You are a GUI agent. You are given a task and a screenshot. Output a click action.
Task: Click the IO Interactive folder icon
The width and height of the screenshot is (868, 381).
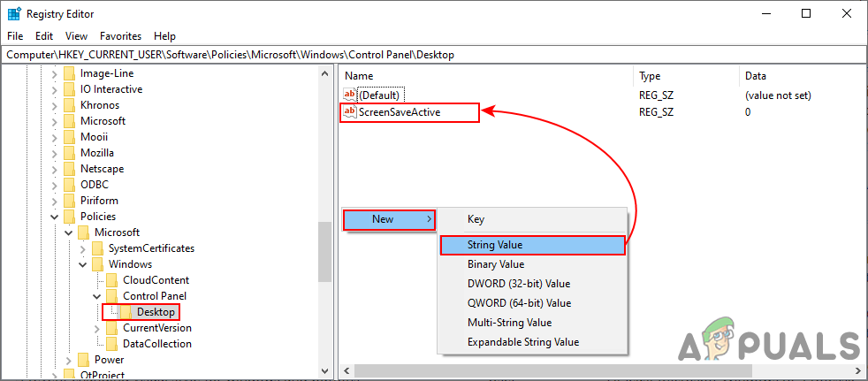69,89
